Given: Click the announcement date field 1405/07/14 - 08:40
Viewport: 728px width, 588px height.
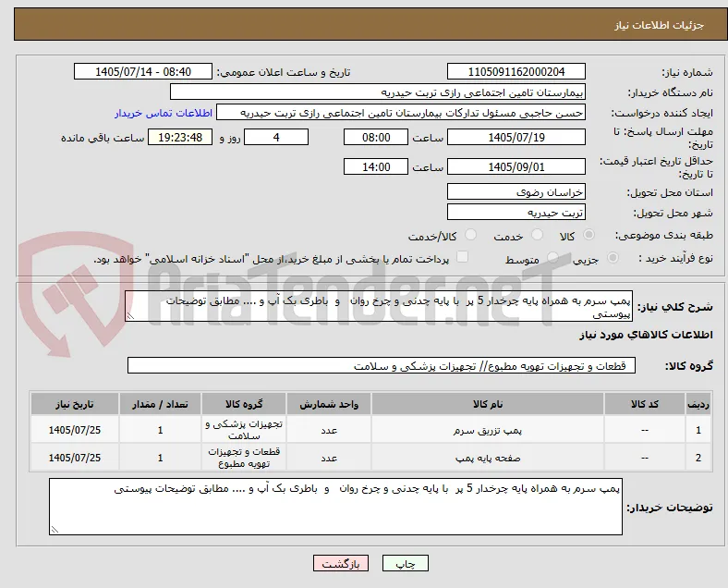Looking at the screenshot, I should (143, 72).
